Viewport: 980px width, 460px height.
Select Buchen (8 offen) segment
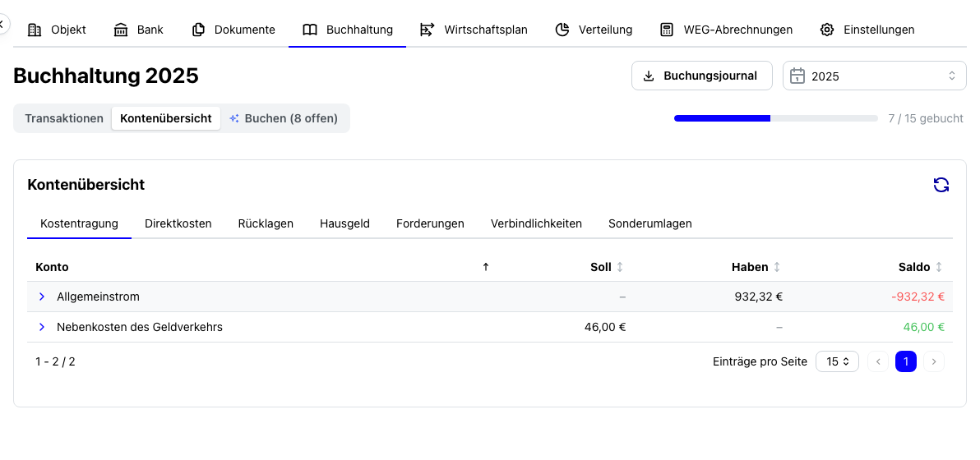tap(284, 118)
